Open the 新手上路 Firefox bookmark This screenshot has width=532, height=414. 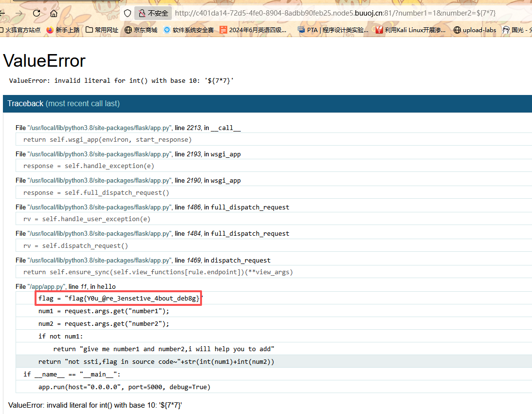[x=63, y=30]
